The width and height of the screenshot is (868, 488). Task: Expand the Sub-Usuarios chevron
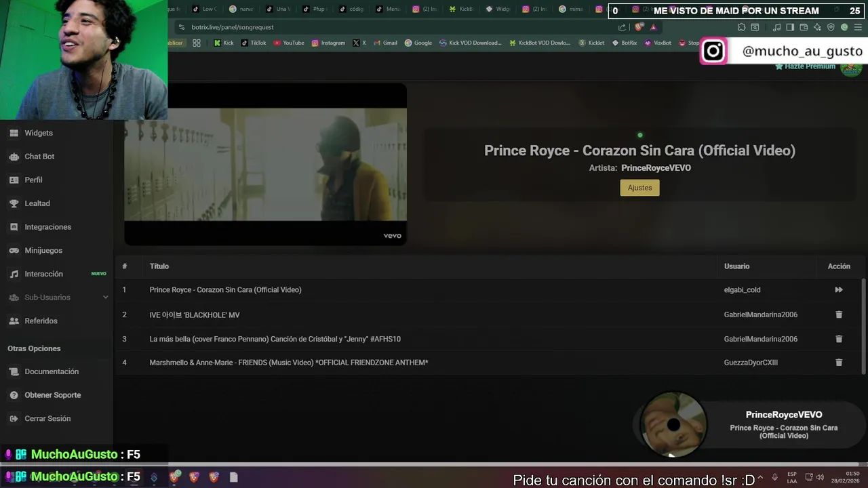click(105, 298)
